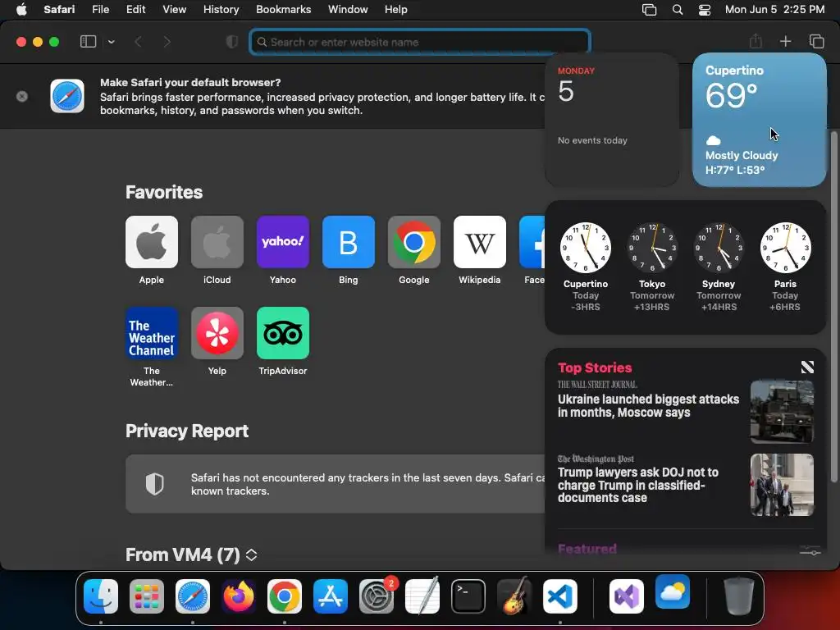Open Firefox from the dock
The width and height of the screenshot is (840, 630).
[x=239, y=596]
